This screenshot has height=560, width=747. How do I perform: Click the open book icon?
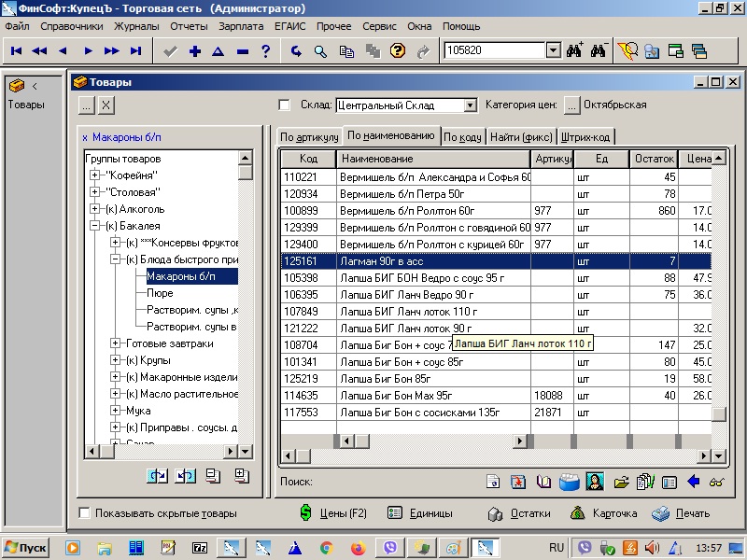[543, 482]
